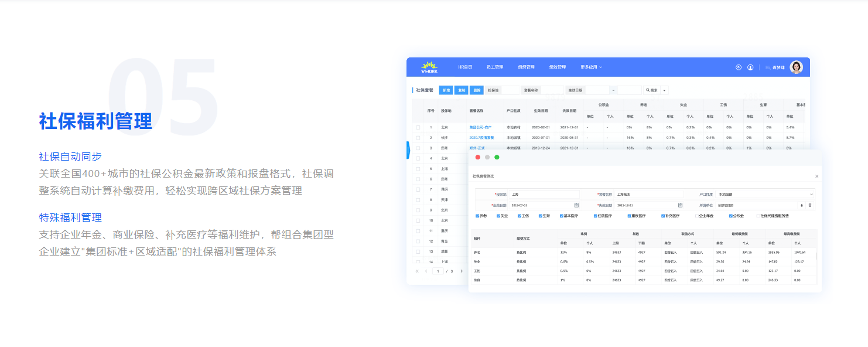Viewport: 868px width, 347px height.
Task: Uncheck the 失业 checkbox
Action: click(x=498, y=216)
